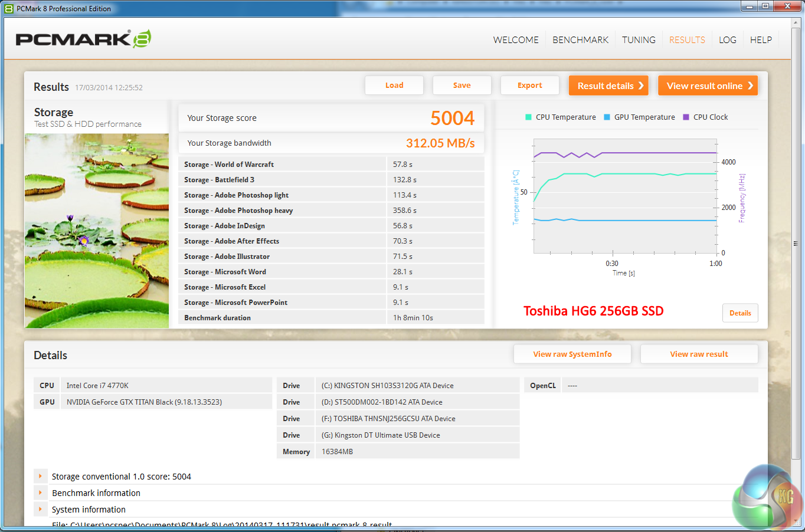
Task: Click the Storage score value 5004
Action: pos(452,118)
